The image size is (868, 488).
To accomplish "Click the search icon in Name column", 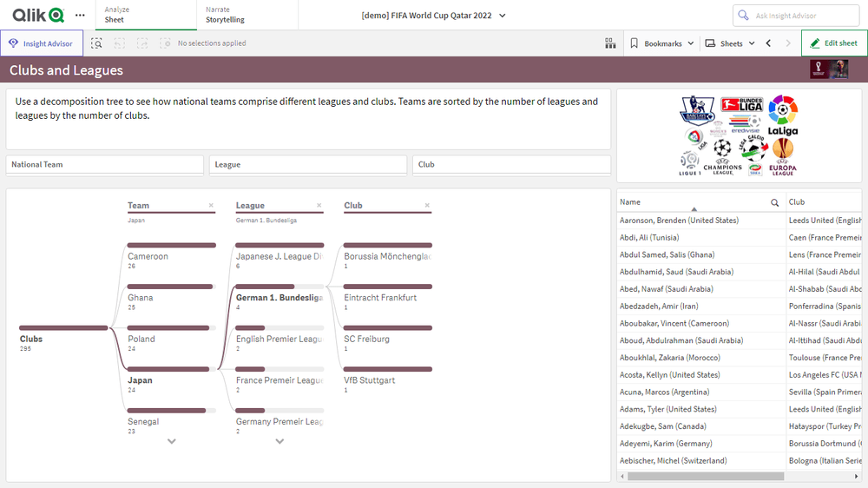I will click(x=775, y=202).
